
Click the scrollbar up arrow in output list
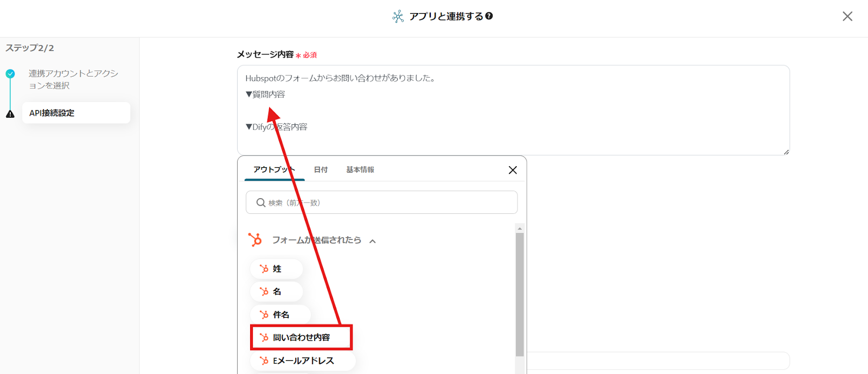[x=520, y=229]
